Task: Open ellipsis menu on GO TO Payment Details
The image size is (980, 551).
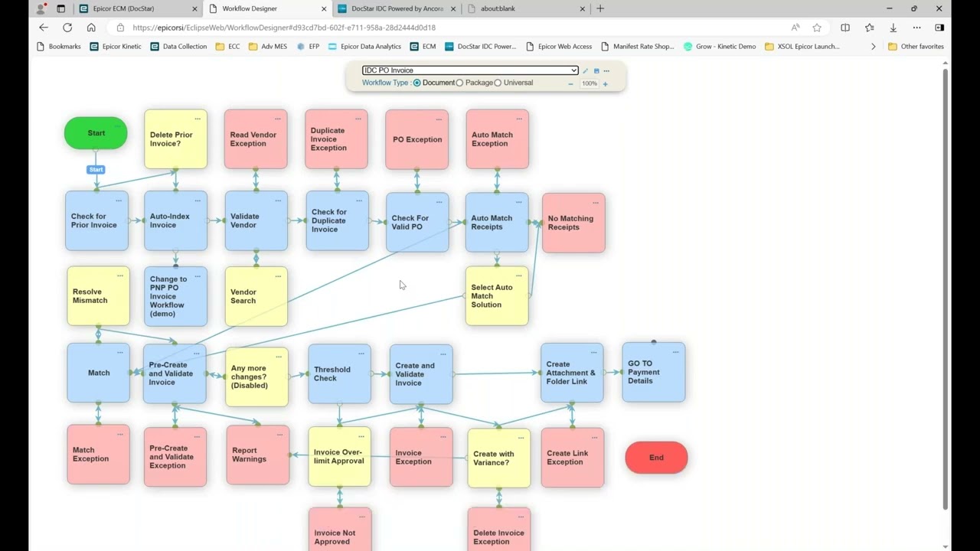Action: [x=675, y=352]
